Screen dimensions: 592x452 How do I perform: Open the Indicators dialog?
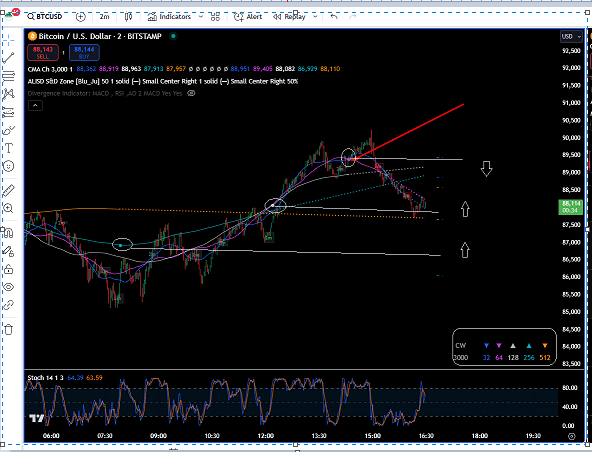point(169,17)
